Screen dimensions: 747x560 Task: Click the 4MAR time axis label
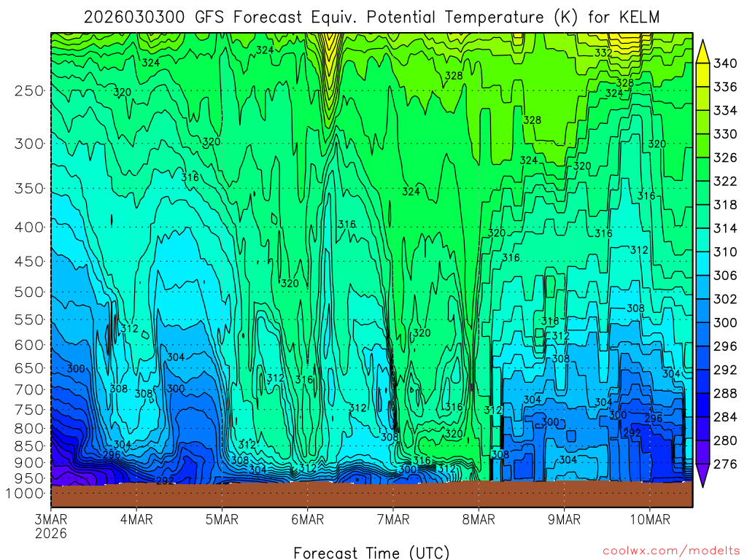[136, 519]
